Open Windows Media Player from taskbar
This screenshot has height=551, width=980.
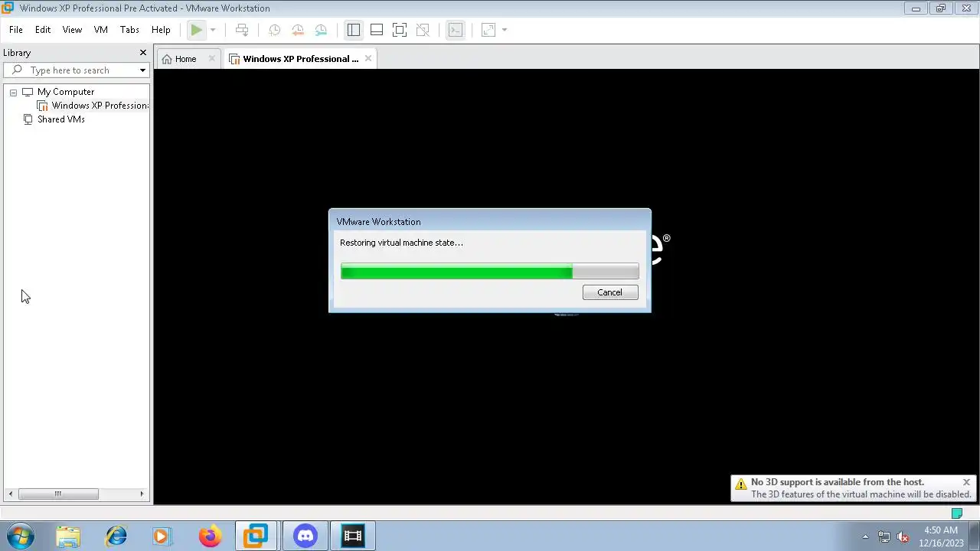tap(161, 536)
